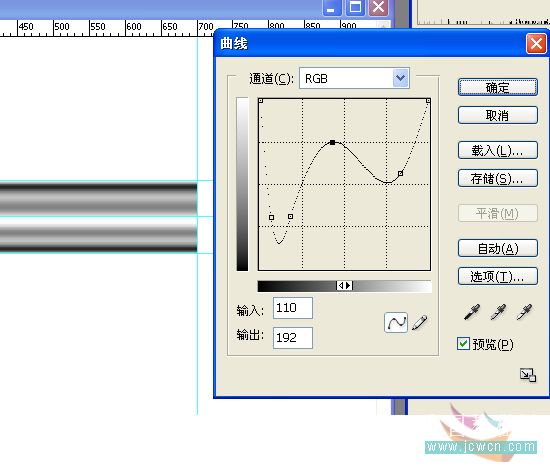Maximize the document window
The height and width of the screenshot is (467, 550).
(x=355, y=7)
